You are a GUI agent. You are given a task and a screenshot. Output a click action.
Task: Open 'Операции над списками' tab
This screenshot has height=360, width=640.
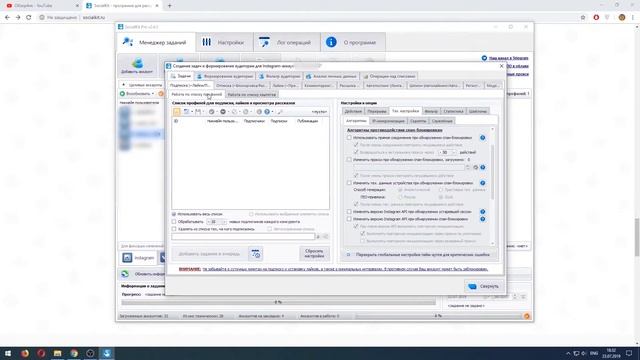389,76
